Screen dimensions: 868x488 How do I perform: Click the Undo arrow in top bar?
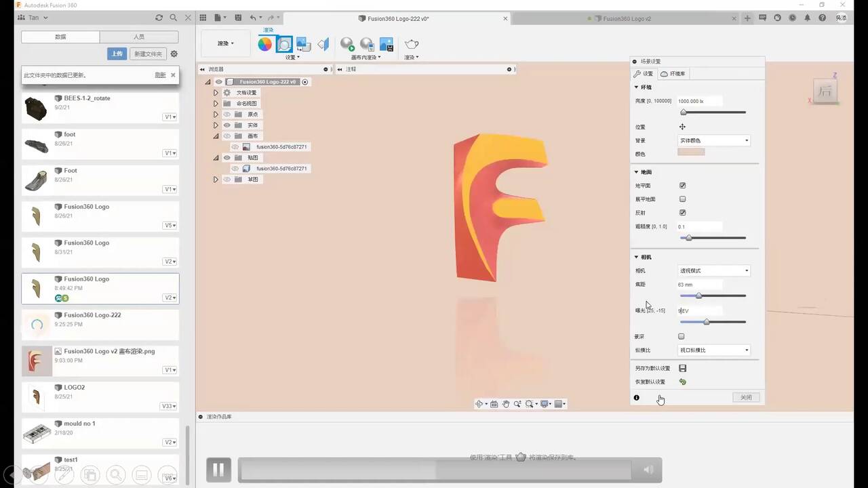click(253, 18)
